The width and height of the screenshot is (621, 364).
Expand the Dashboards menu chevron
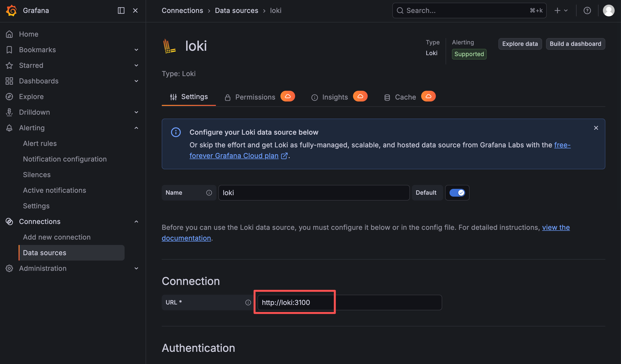tap(136, 81)
